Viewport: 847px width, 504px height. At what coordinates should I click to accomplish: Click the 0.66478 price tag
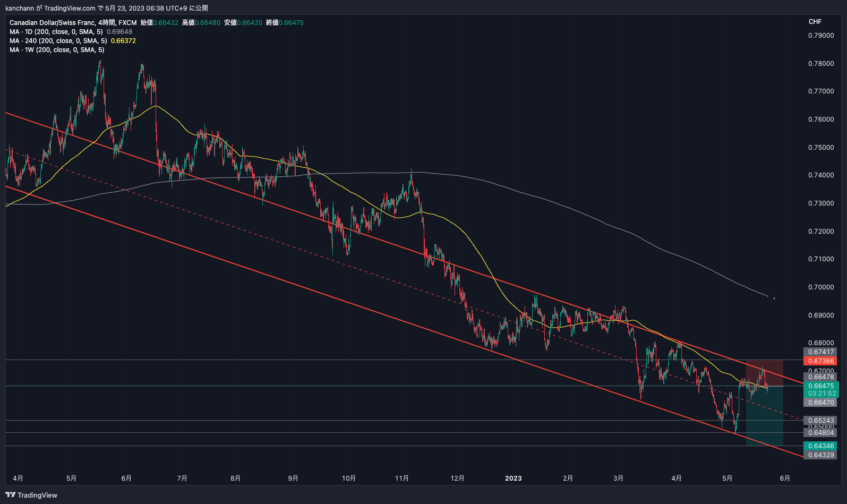click(821, 377)
